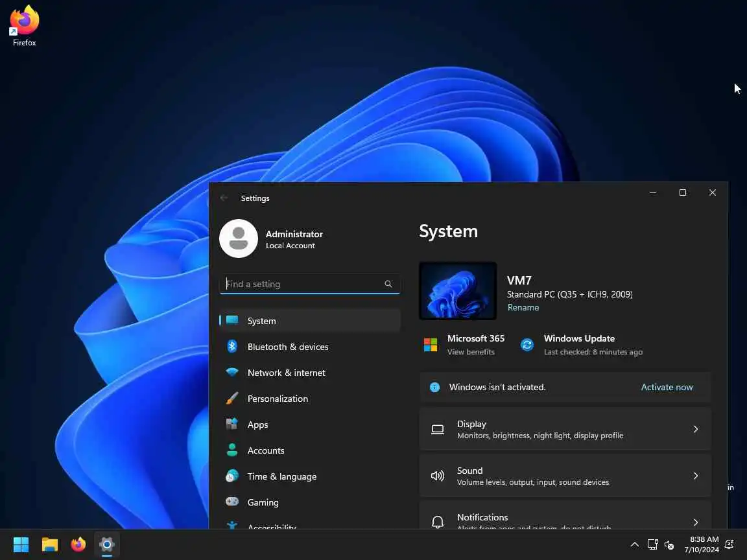747x560 pixels.
Task: Click View benefits under Microsoft 365
Action: pos(471,352)
